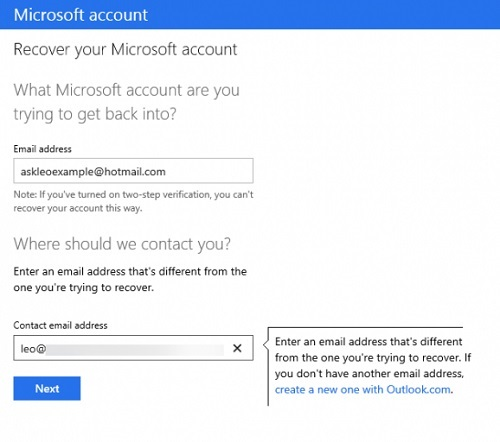Click the Enter an email address instruction paragraph
This screenshot has height=442, width=500.
pos(130,279)
